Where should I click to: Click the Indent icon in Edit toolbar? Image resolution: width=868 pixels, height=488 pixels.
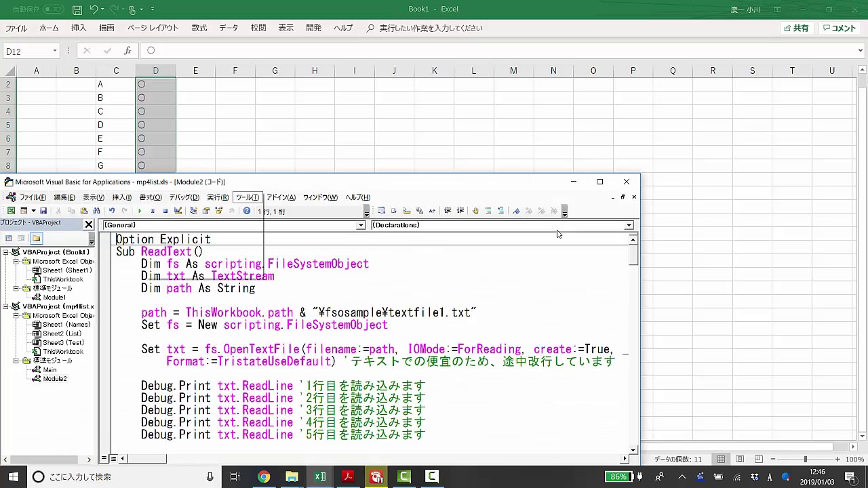point(447,211)
